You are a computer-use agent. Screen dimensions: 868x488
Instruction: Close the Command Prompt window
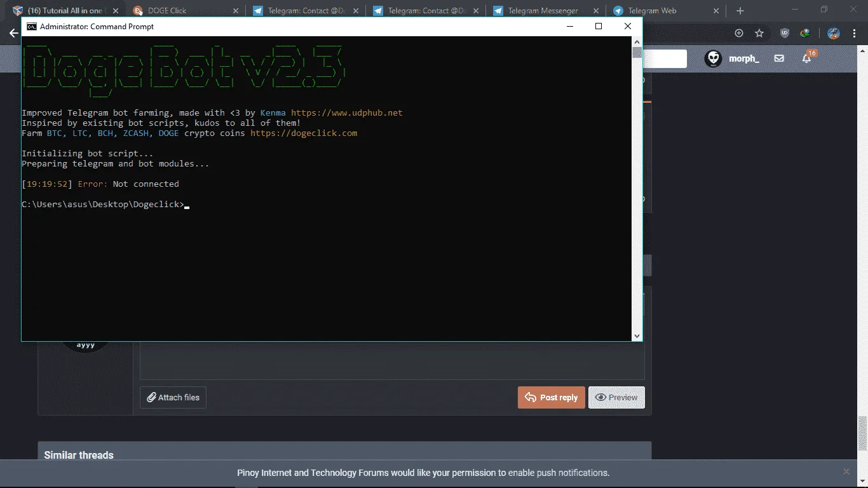pos(628,26)
